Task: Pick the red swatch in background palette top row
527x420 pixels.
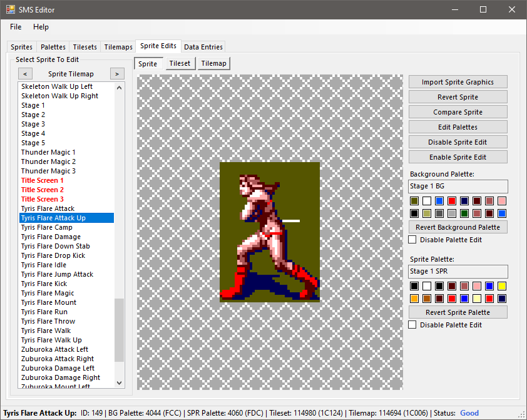Action: coord(452,201)
